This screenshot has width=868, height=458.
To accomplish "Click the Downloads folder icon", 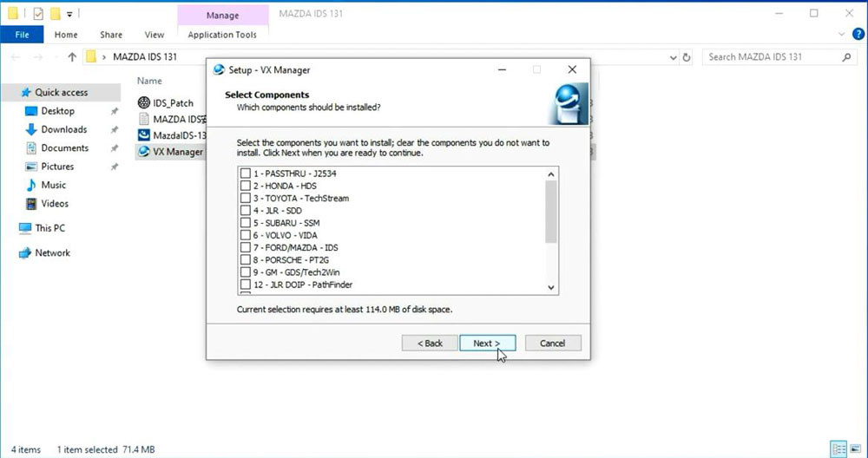I will (x=31, y=129).
